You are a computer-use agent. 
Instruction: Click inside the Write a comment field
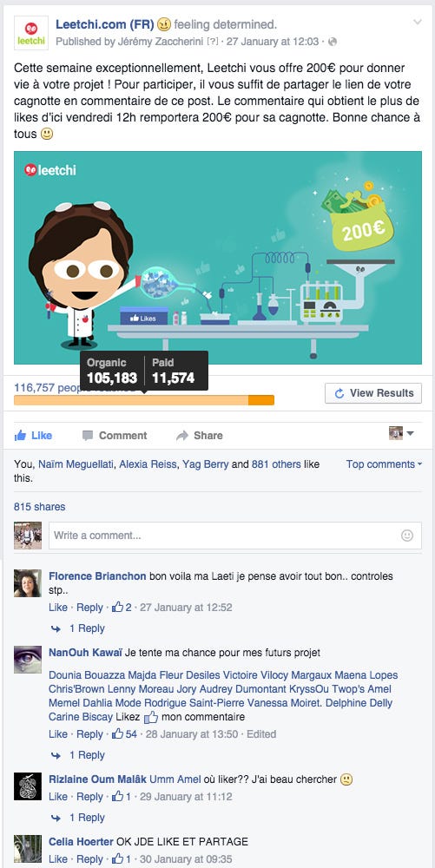[x=234, y=536]
